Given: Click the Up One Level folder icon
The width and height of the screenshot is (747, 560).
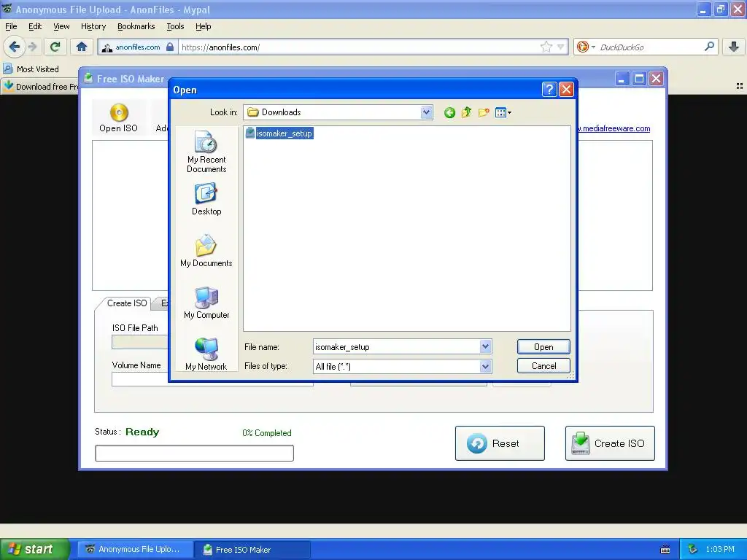Looking at the screenshot, I should (466, 113).
